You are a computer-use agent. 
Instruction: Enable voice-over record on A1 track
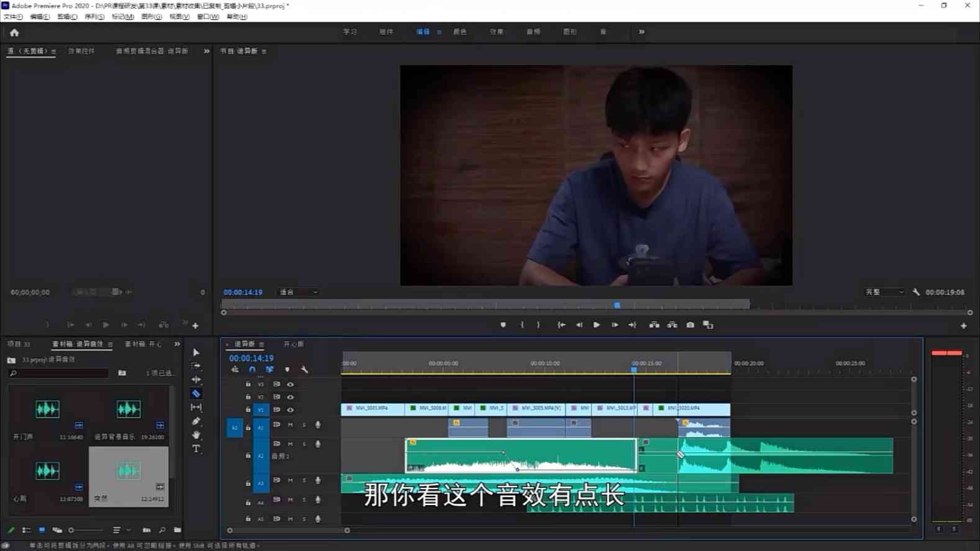tap(318, 425)
